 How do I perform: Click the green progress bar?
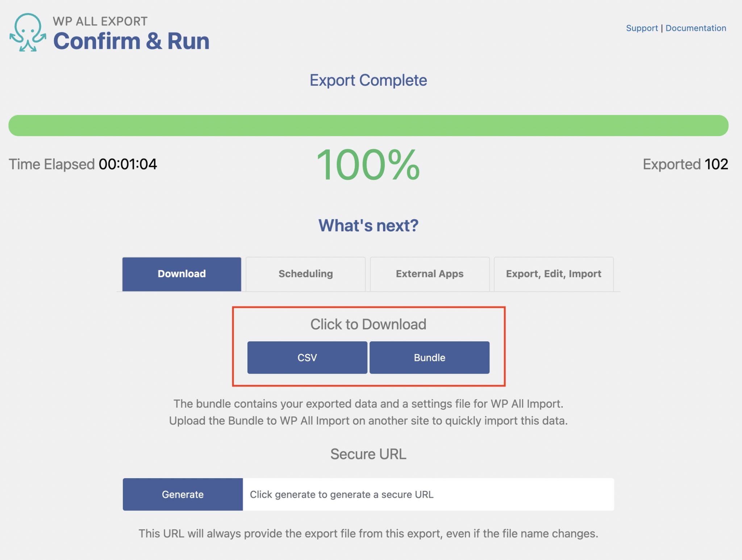371,125
